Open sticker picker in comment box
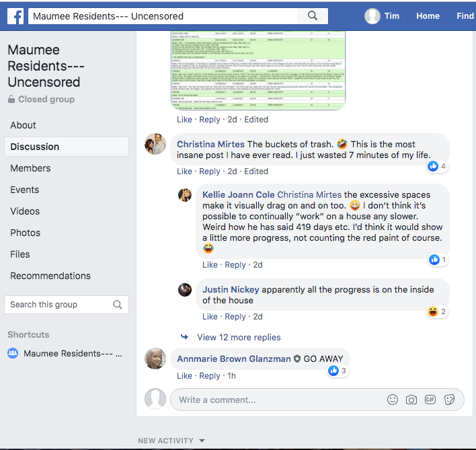The width and height of the screenshot is (476, 450). point(450,400)
